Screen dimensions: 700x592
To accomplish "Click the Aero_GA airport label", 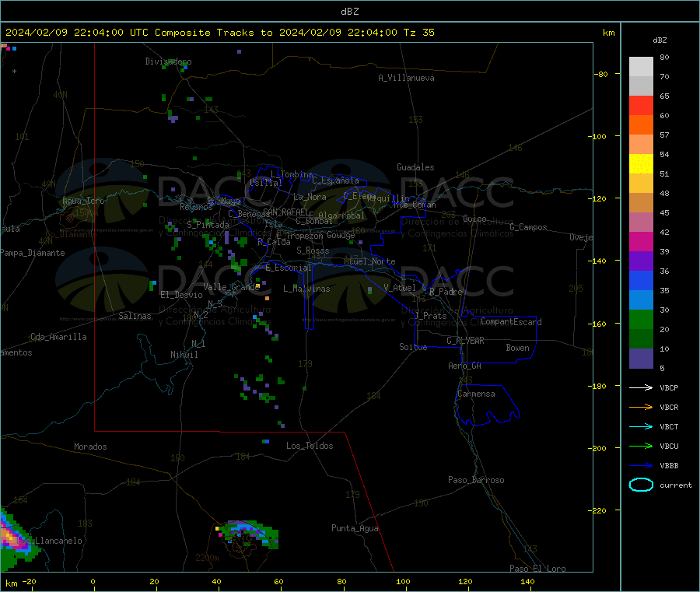I will point(465,366).
